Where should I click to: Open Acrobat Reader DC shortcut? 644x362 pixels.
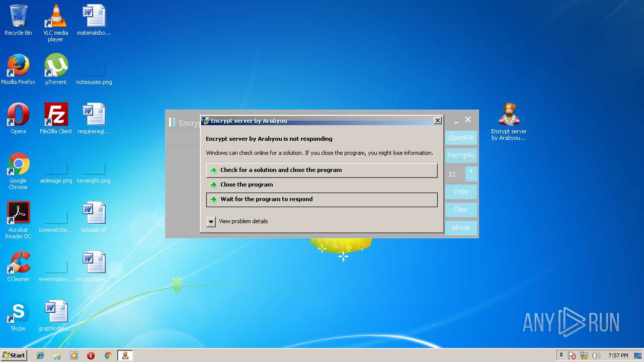coord(18,220)
